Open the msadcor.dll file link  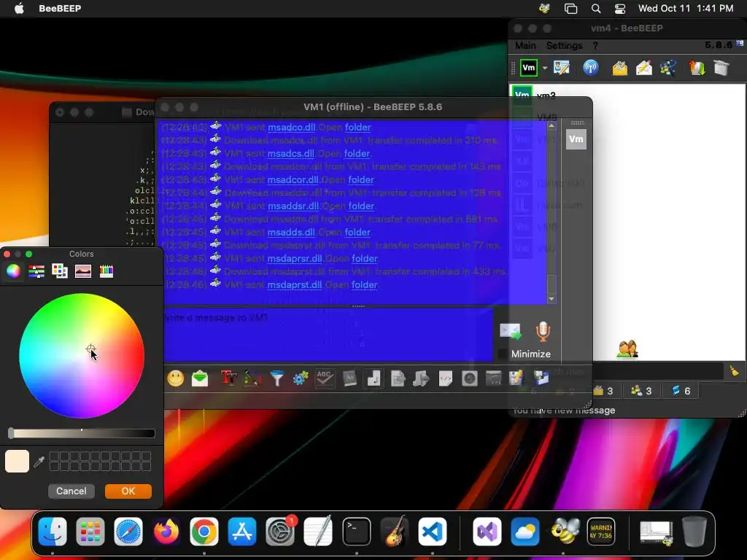click(293, 179)
